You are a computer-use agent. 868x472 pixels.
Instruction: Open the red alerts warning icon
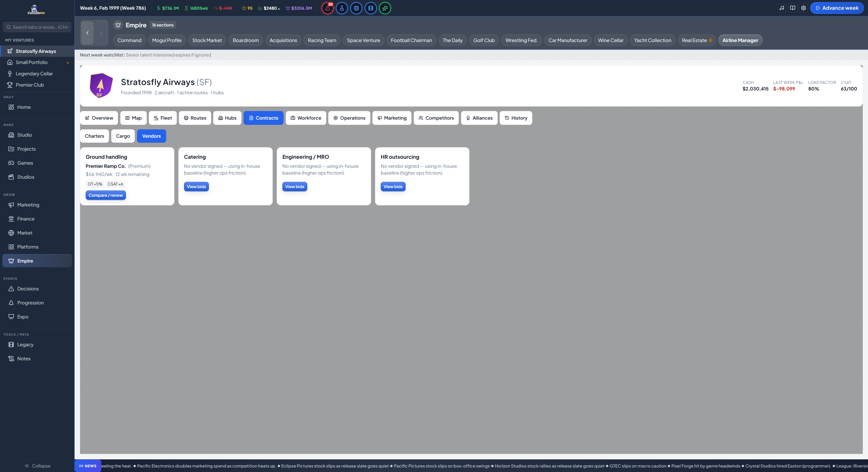(327, 8)
